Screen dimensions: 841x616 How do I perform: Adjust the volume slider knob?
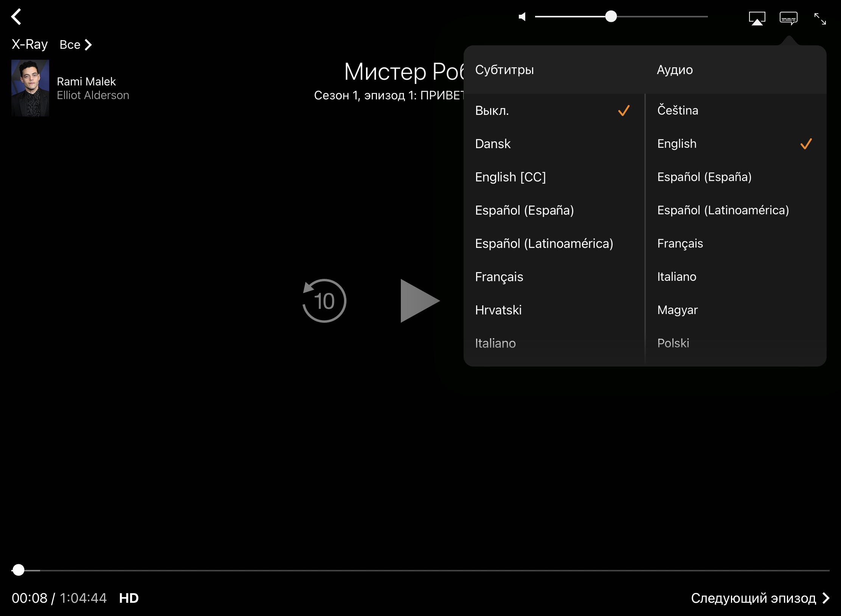point(611,17)
